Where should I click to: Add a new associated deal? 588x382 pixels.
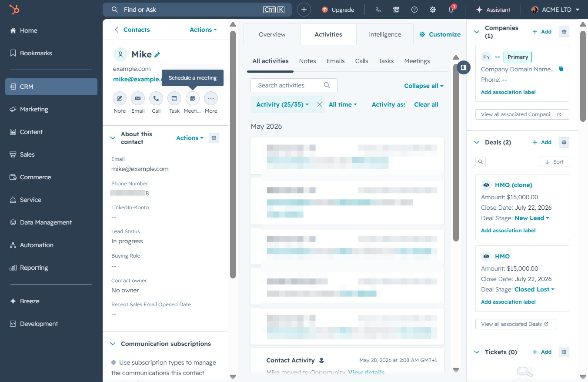click(542, 142)
